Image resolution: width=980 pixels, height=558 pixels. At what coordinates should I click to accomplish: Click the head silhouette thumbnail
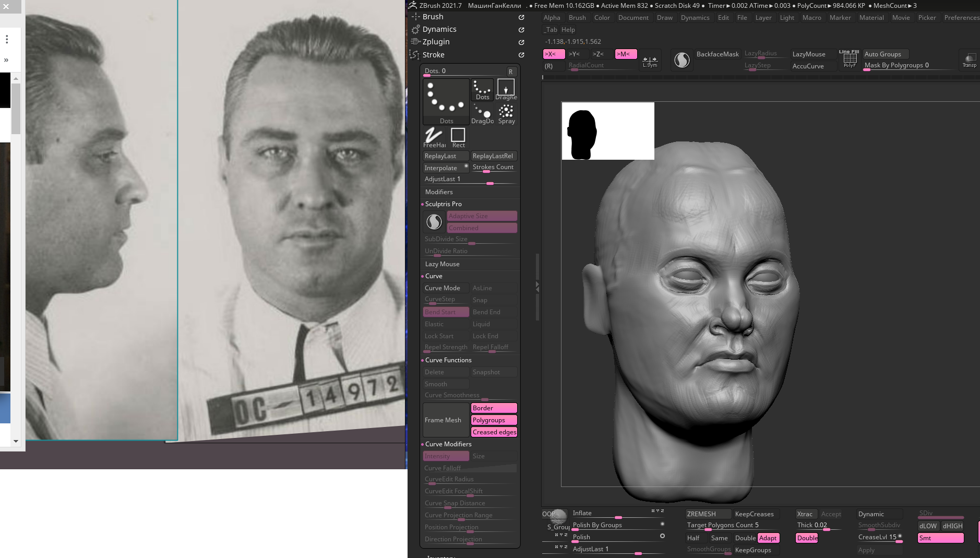pyautogui.click(x=582, y=134)
